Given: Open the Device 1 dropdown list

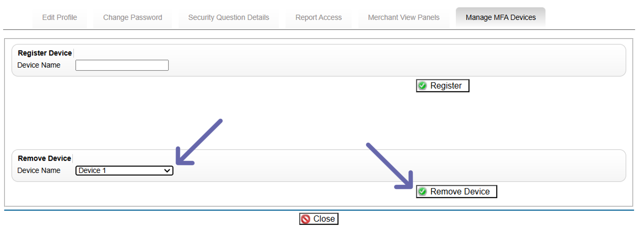Looking at the screenshot, I should [124, 171].
